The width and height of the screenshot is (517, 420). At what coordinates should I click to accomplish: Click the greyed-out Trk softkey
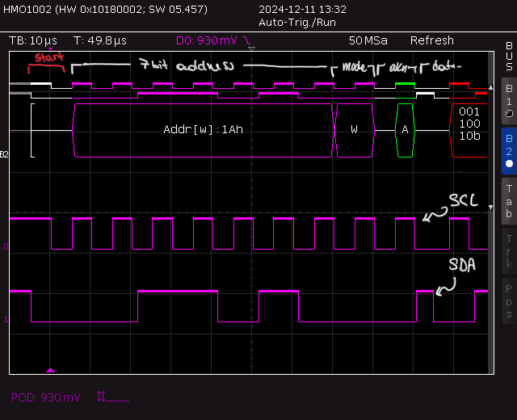508,250
